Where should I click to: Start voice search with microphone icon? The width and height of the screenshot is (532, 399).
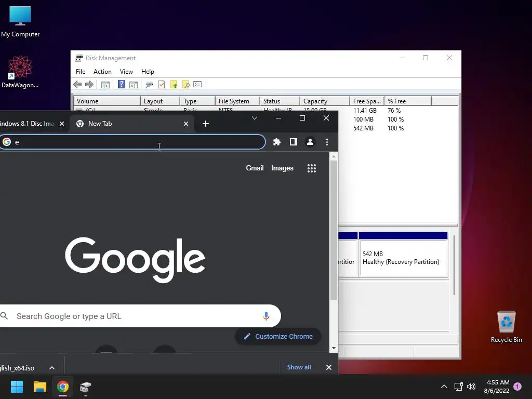click(266, 316)
